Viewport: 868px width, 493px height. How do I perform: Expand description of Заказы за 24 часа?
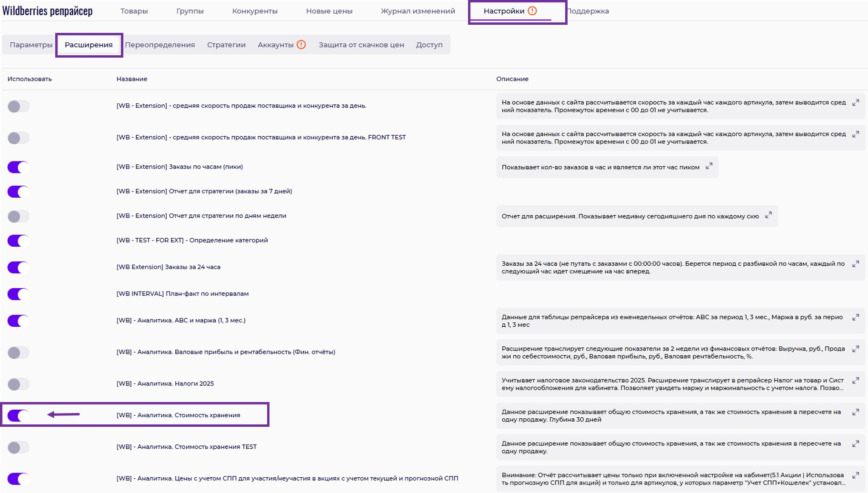pos(856,263)
